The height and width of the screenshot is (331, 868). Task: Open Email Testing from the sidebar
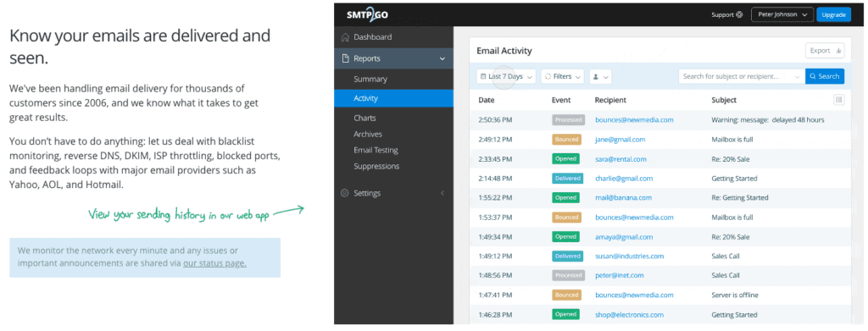point(376,151)
